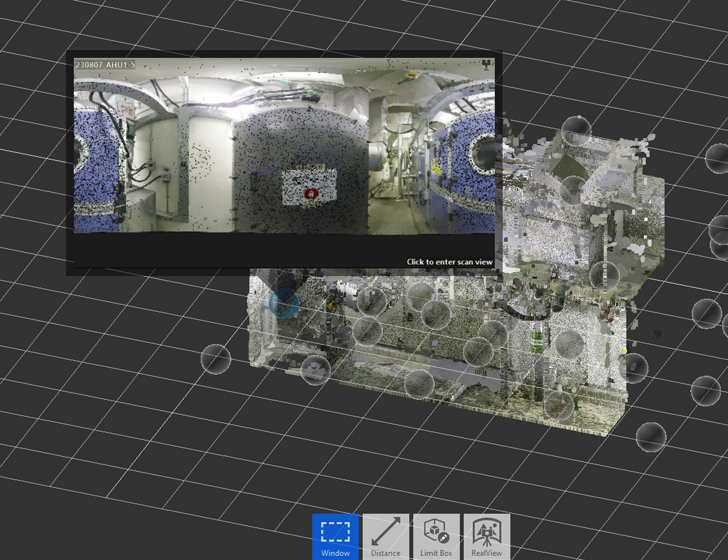728x560 pixels.
Task: Select scan sphere near green object at cloud bottom
Action: point(558,405)
